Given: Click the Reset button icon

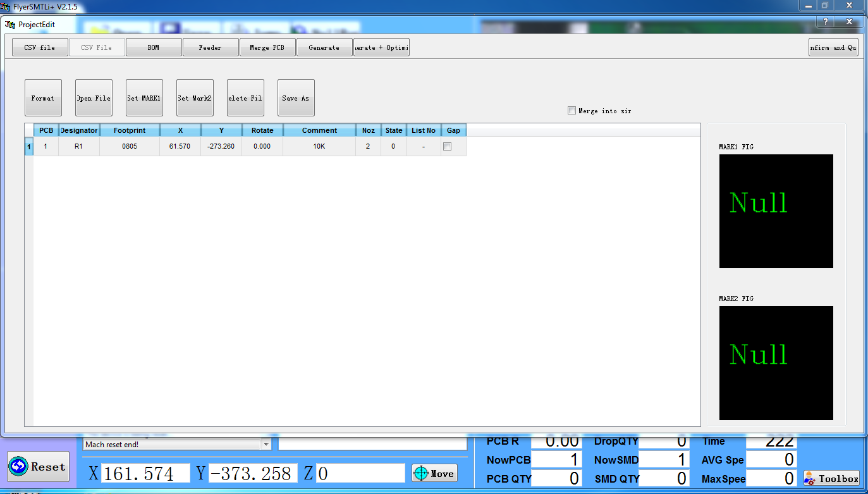Looking at the screenshot, I should point(18,467).
